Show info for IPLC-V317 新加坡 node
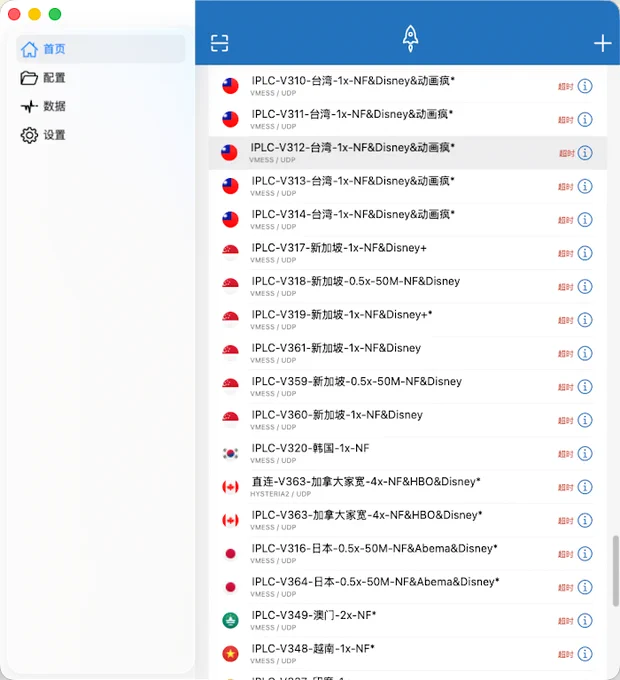 tap(585, 253)
